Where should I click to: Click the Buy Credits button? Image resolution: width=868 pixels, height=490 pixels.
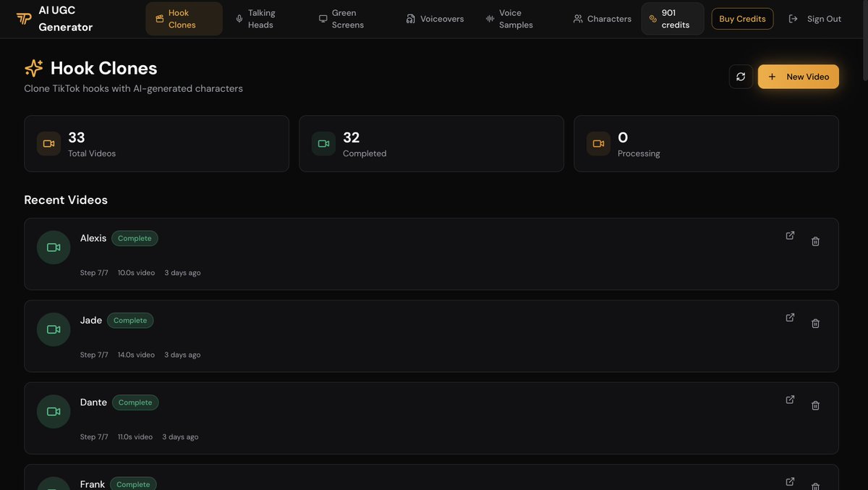point(742,19)
